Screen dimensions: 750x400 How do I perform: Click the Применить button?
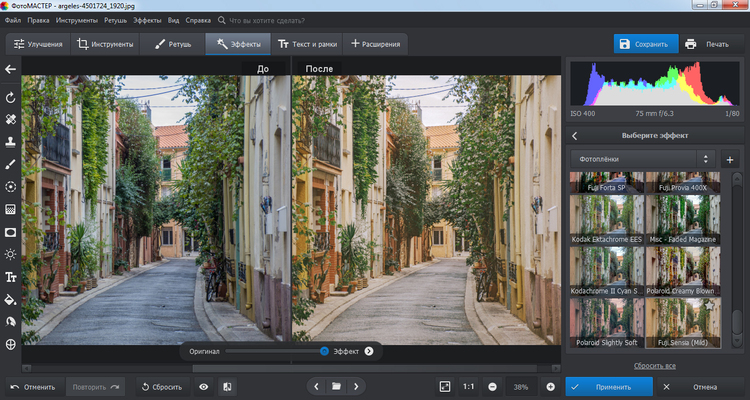[x=609, y=386]
